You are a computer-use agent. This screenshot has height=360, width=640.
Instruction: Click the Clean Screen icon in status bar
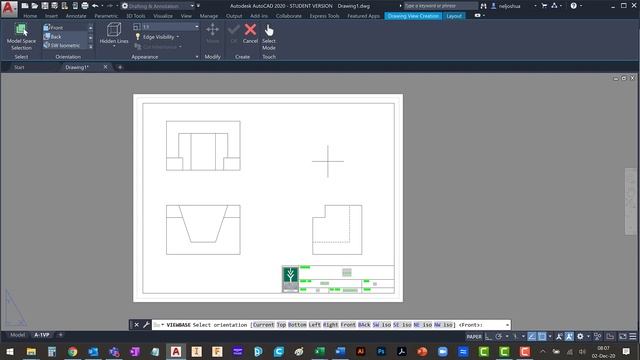(622, 336)
